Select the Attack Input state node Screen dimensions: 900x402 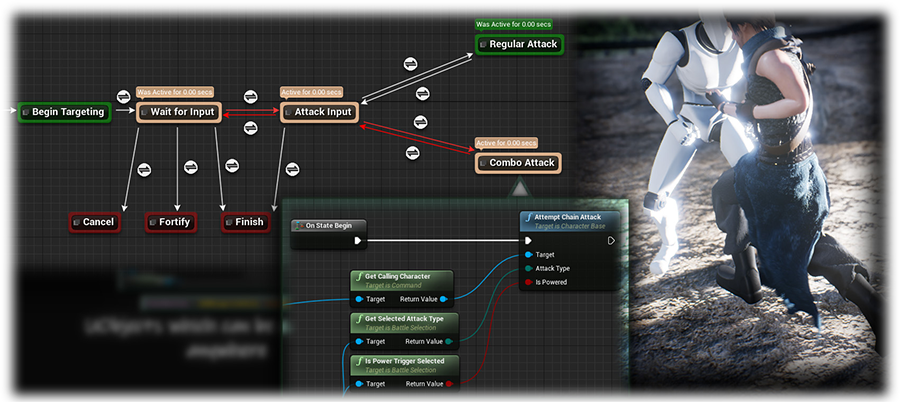tap(319, 112)
